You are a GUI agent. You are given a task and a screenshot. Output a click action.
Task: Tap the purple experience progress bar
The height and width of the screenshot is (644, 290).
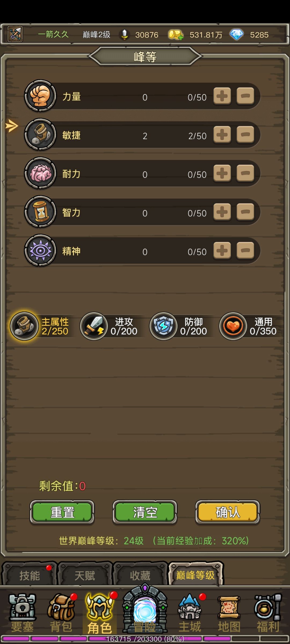coord(145,639)
